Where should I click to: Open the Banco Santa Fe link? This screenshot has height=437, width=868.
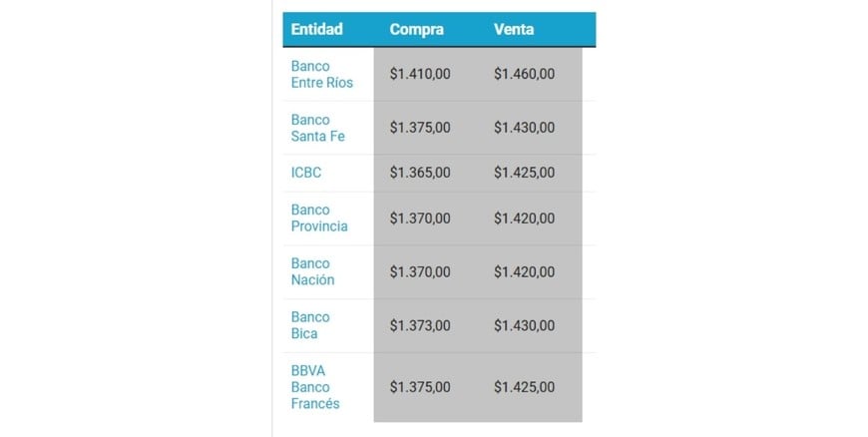tap(317, 128)
